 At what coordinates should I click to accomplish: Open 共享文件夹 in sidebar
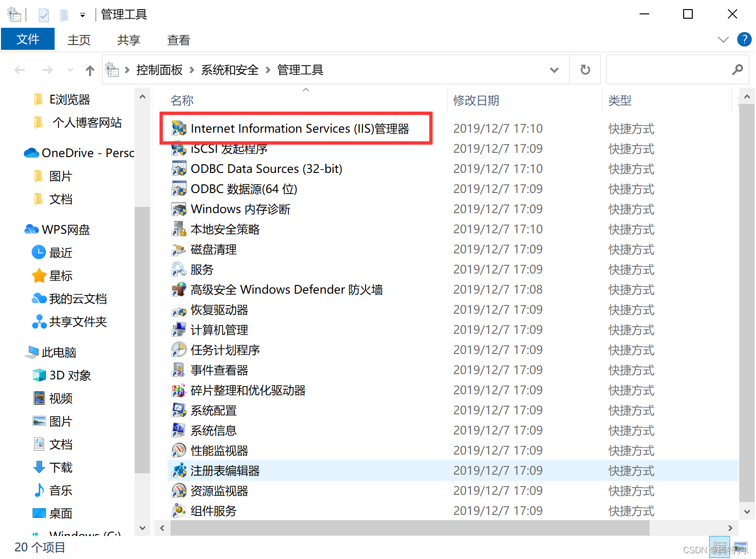point(69,321)
